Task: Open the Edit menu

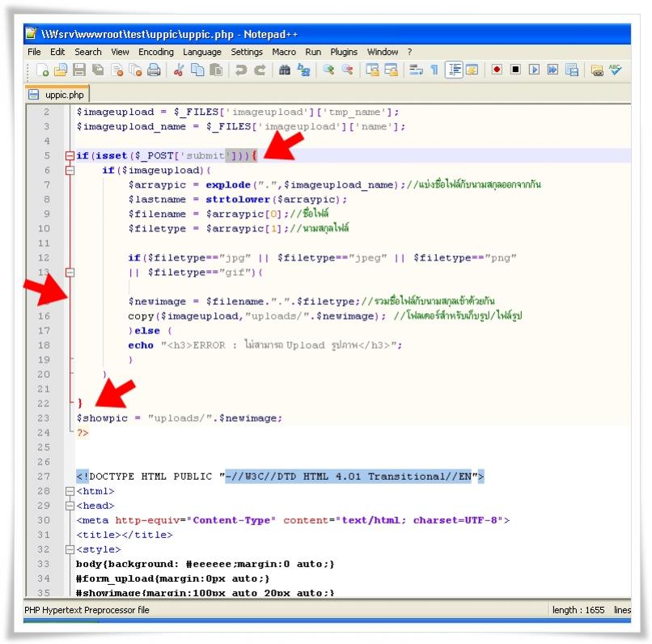Action: 57,52
